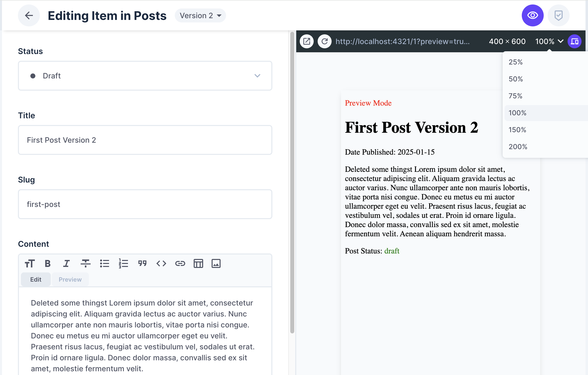This screenshot has height=375, width=588.
Task: Click the Code inline icon
Action: click(161, 264)
